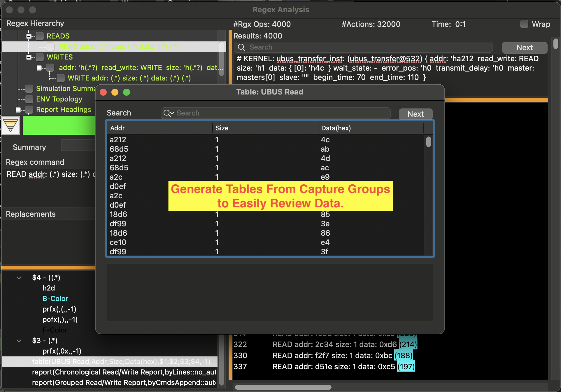Select the Chronological Read/Write Report row

coord(124,372)
